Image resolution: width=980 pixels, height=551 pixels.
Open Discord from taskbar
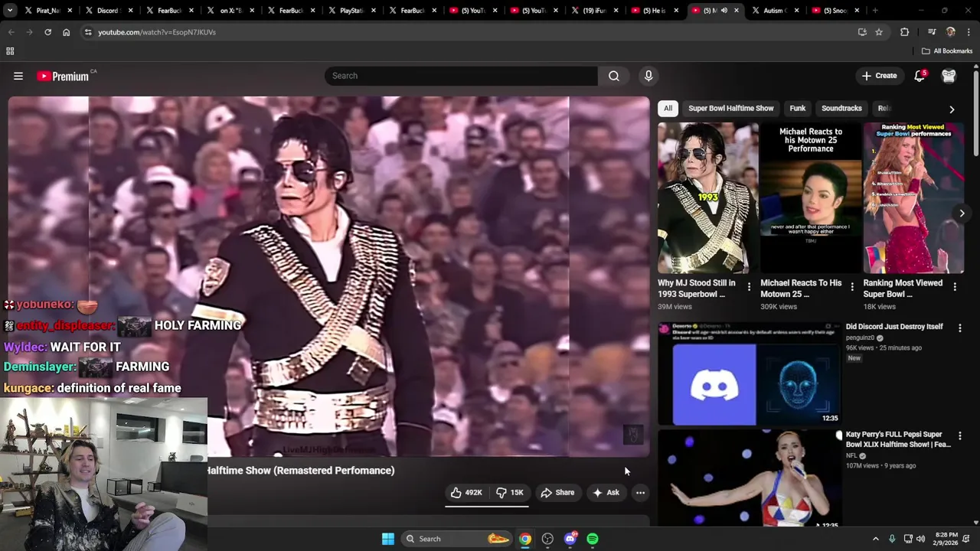pyautogui.click(x=570, y=539)
